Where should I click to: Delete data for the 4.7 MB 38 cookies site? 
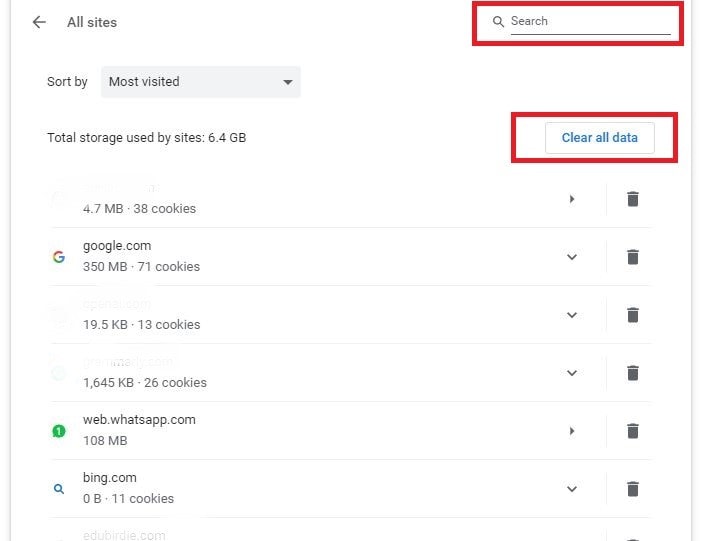point(633,199)
